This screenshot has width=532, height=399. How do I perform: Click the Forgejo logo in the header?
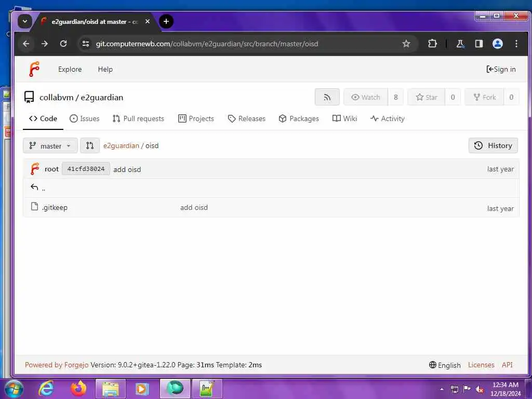pos(34,69)
